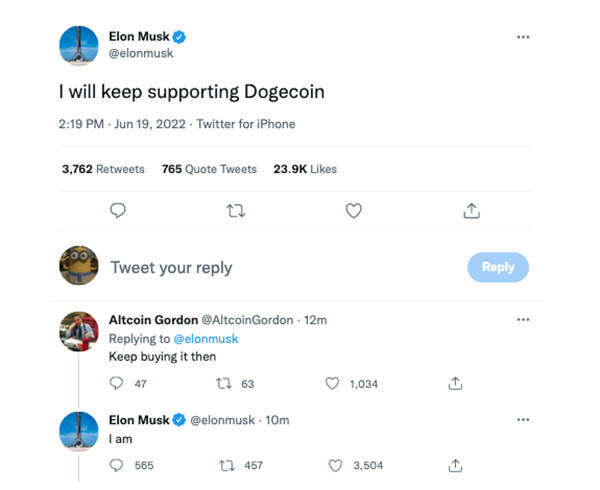Retweet the "I am" reply tweet
The image size is (600, 490).
[225, 465]
